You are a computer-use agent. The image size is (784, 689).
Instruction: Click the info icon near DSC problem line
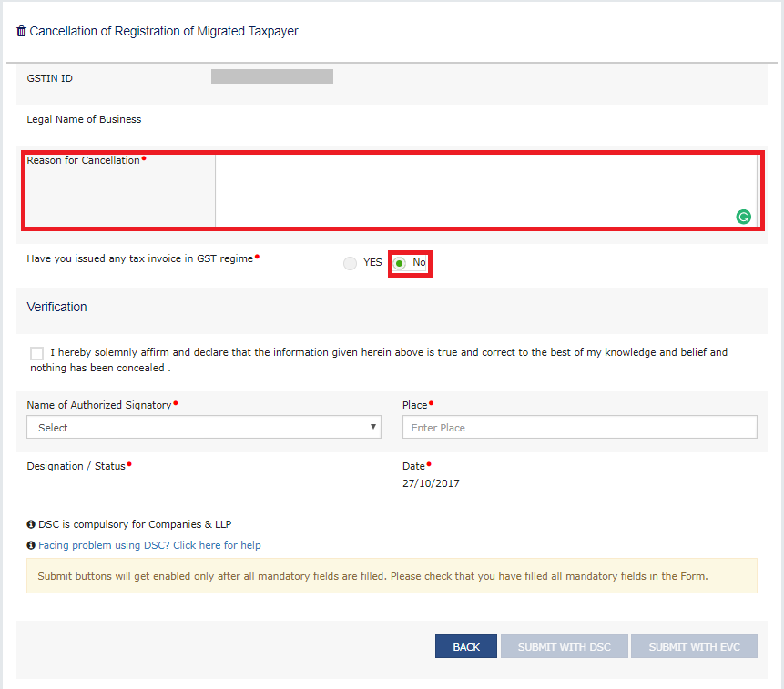[x=29, y=544]
